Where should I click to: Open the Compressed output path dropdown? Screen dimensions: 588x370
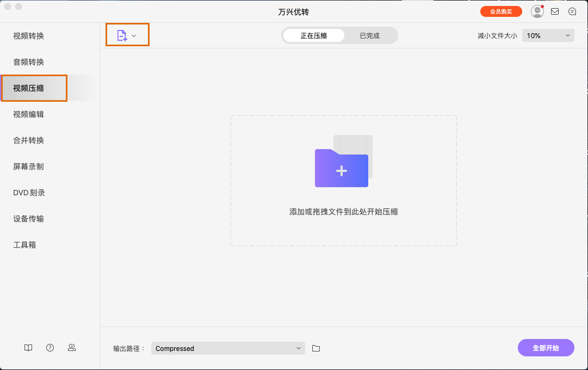click(x=227, y=348)
